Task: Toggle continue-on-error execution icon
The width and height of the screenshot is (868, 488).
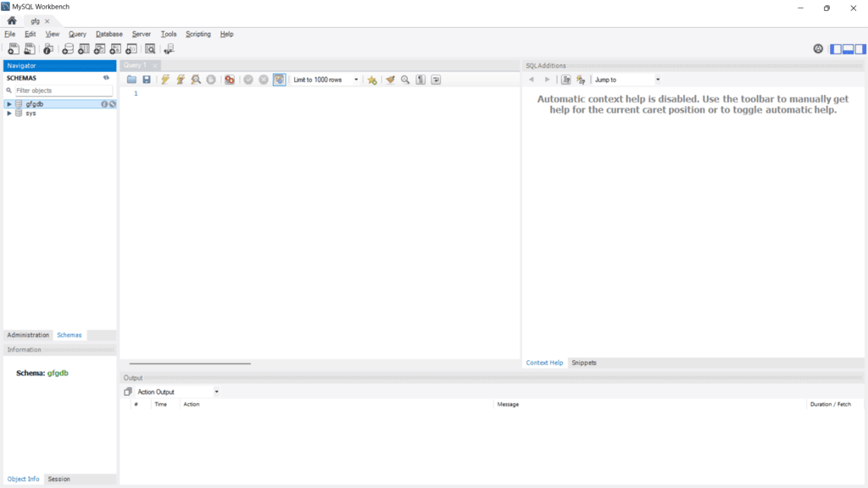Action: [229, 80]
